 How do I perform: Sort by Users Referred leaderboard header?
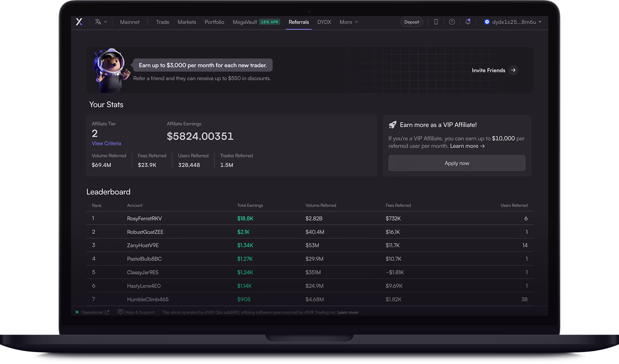pos(514,205)
